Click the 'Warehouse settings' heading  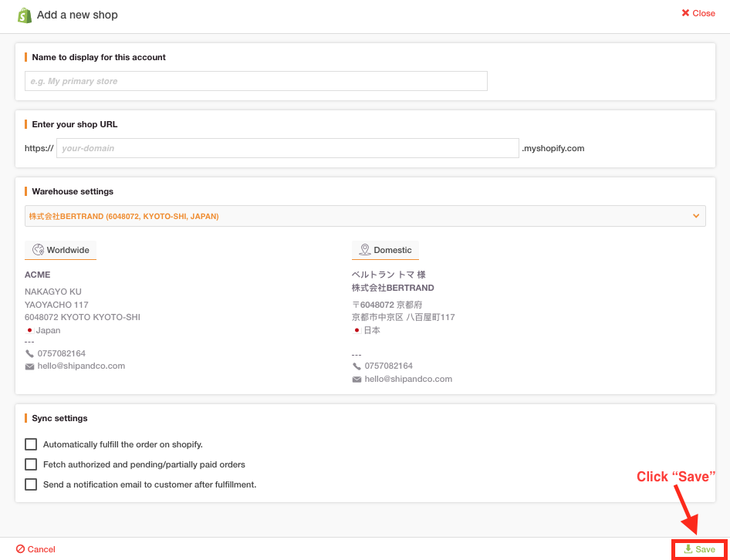click(73, 191)
